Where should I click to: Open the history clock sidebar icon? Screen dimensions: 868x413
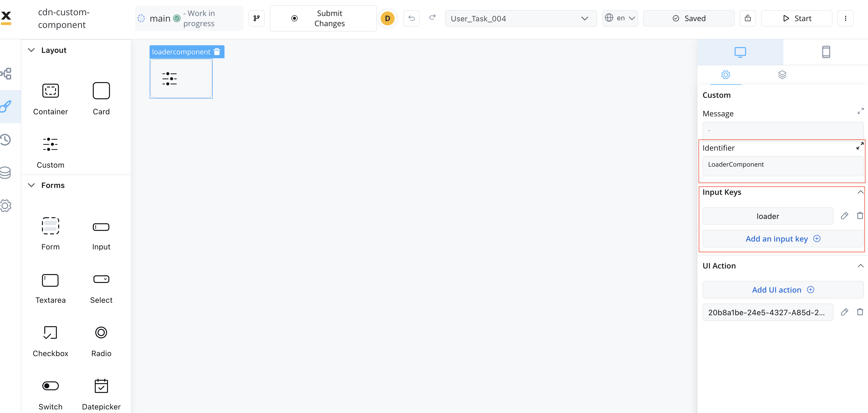(x=6, y=139)
